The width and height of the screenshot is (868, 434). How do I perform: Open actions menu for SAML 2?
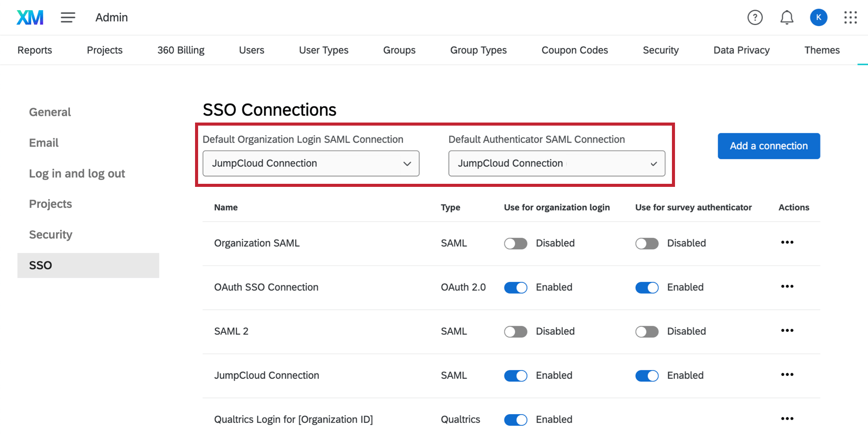[x=787, y=330]
